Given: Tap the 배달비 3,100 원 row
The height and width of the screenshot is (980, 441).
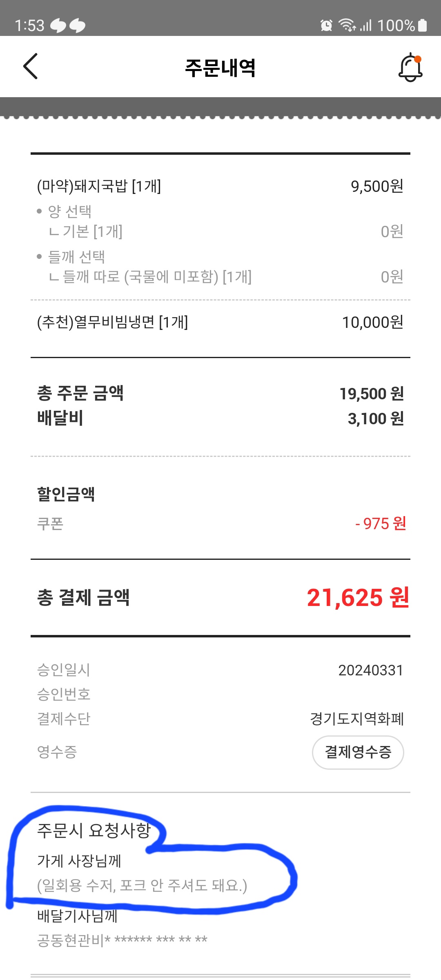Looking at the screenshot, I should point(220,419).
